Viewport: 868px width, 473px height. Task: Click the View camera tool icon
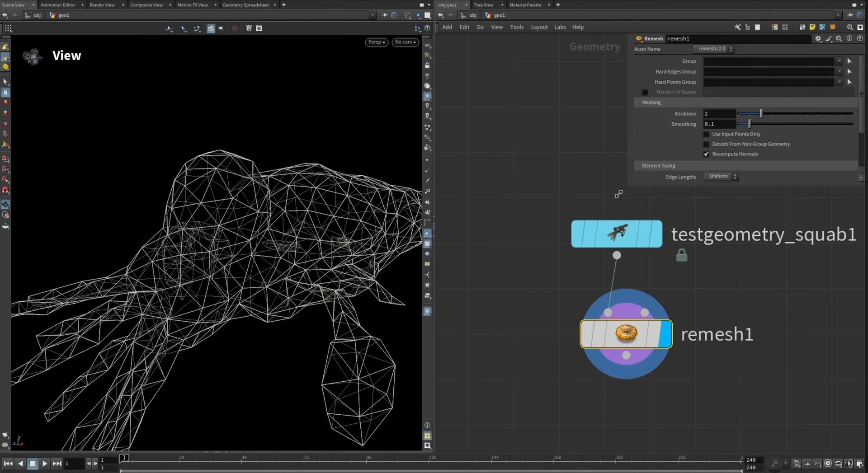(33, 56)
